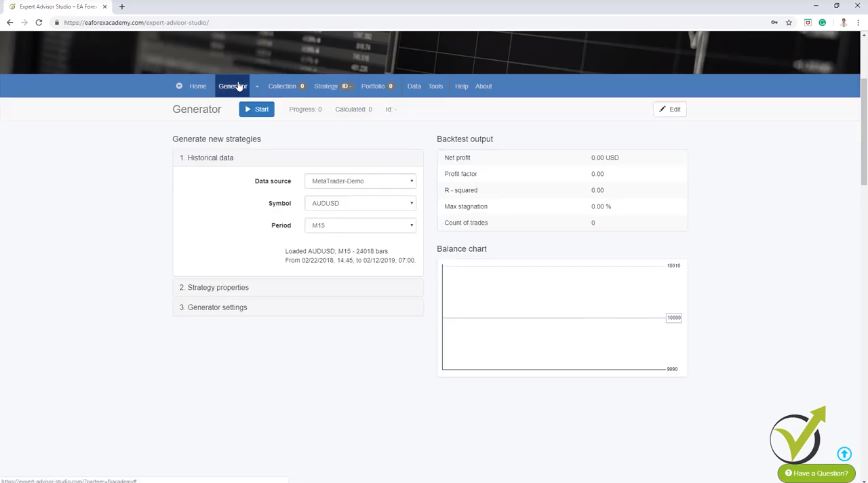Open the Portfolio tab
This screenshot has width=868, height=483.
[378, 86]
